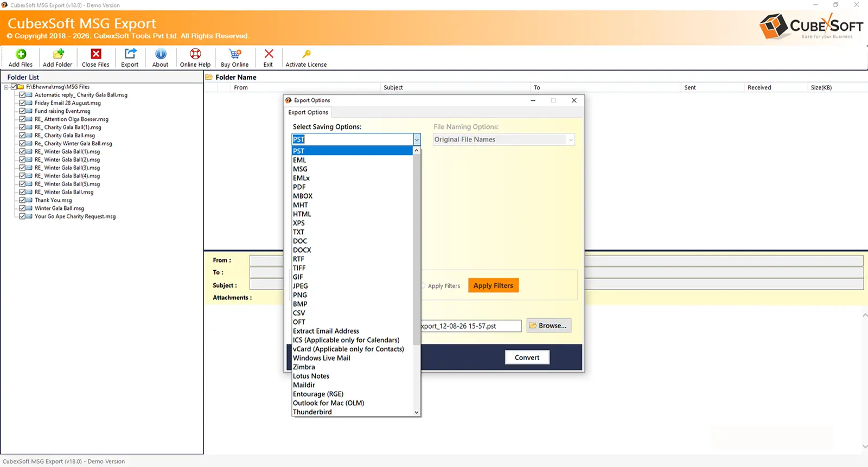868x467 pixels.
Task: Click the Export Options dialog title icon
Action: pyautogui.click(x=289, y=100)
